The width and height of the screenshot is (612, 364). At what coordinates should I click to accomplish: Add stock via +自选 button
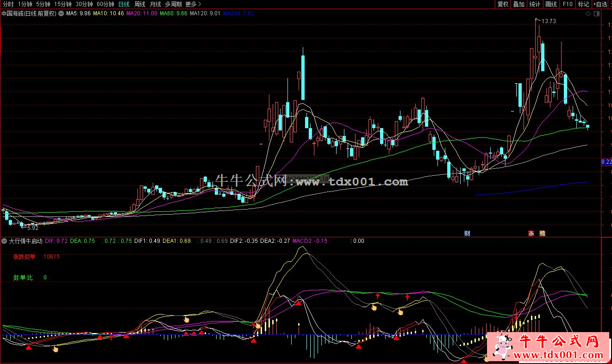(600, 4)
